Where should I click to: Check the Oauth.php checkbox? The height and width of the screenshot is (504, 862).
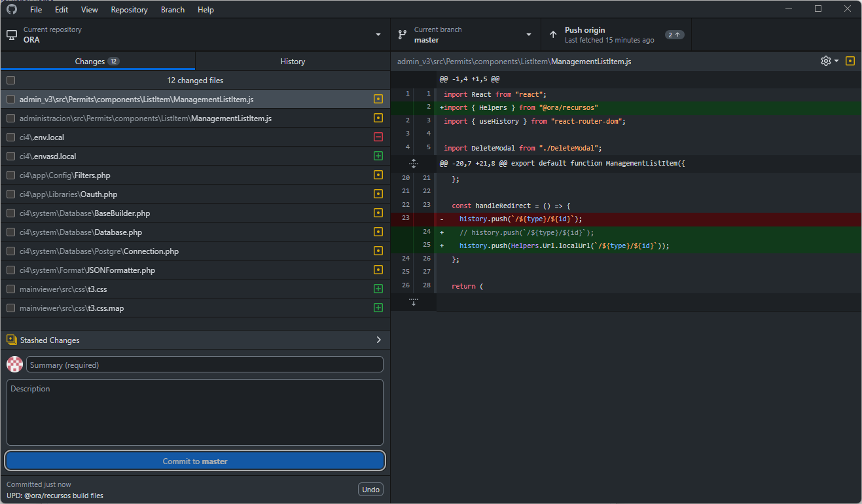tap(11, 194)
